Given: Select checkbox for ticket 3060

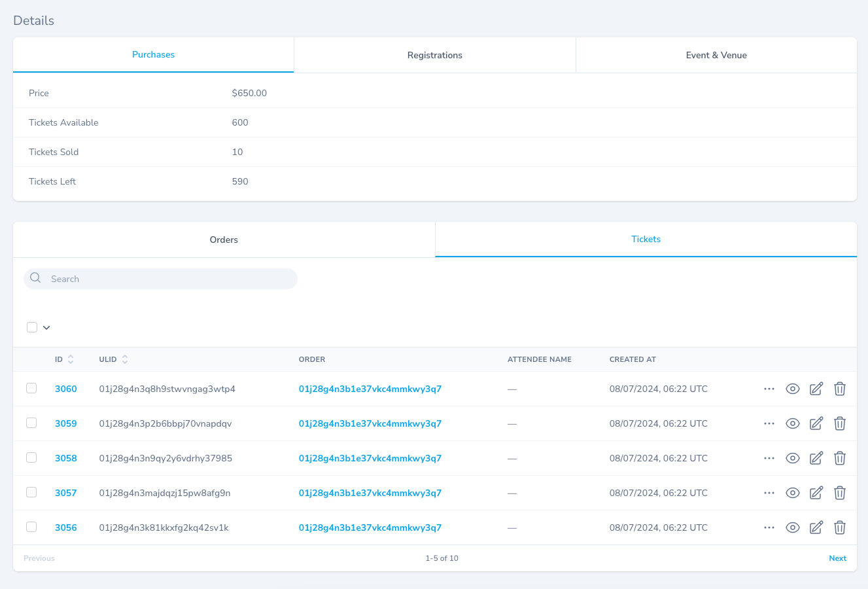Looking at the screenshot, I should pyautogui.click(x=31, y=388).
